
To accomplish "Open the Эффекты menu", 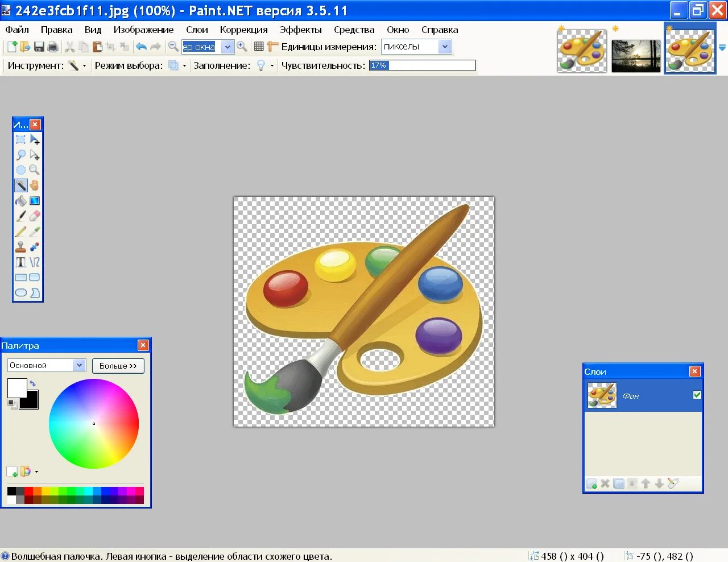I will tap(300, 30).
